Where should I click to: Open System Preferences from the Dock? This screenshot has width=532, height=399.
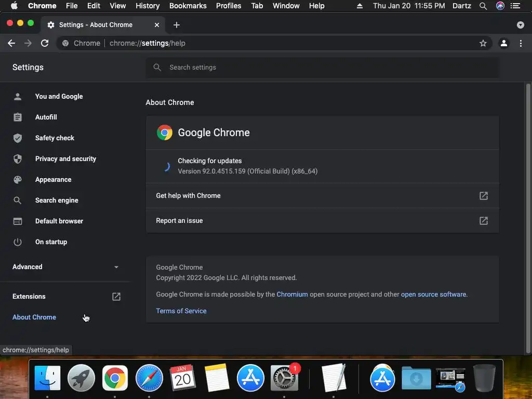pos(284,378)
